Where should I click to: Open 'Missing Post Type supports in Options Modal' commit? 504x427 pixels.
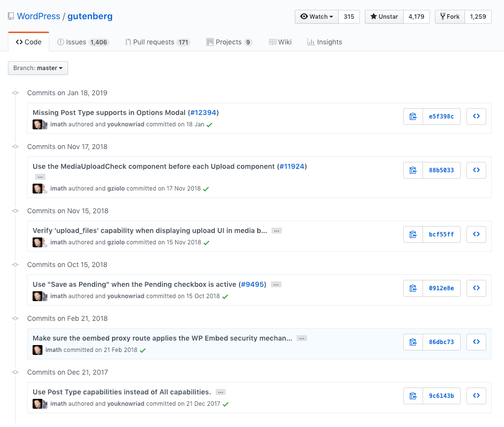[x=109, y=113]
